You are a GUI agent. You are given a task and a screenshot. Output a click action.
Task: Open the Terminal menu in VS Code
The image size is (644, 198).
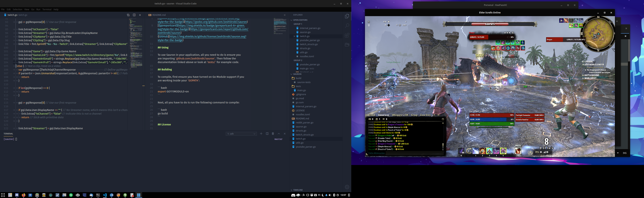pyautogui.click(x=47, y=10)
